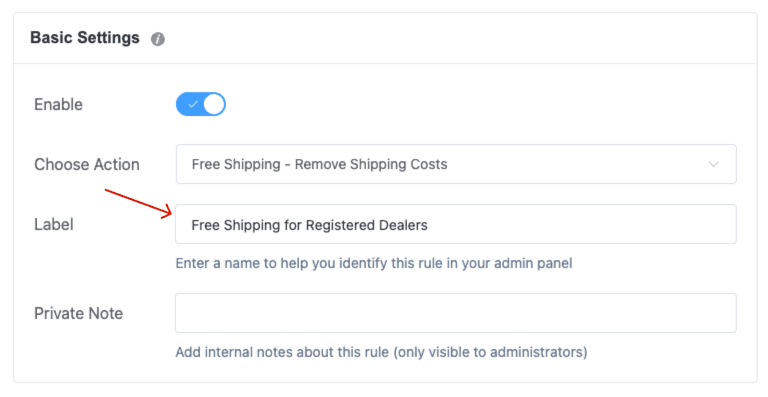Image resolution: width=768 pixels, height=397 pixels.
Task: Click the 'Enable' field label
Action: tap(58, 104)
